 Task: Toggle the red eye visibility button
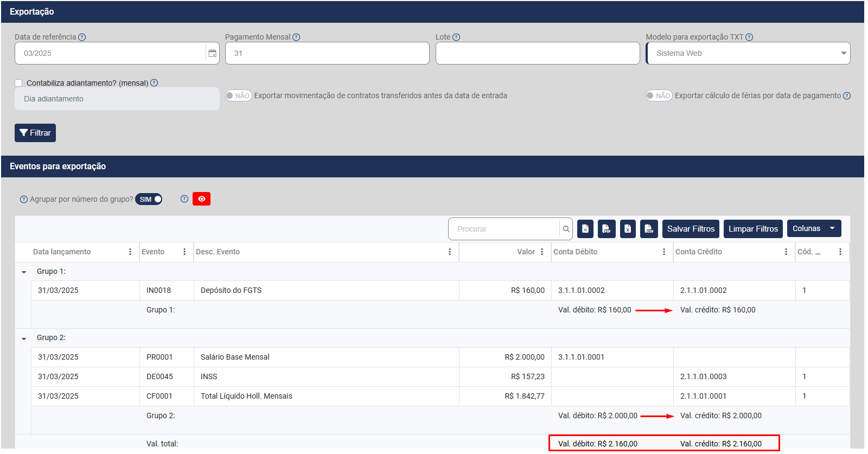point(201,199)
